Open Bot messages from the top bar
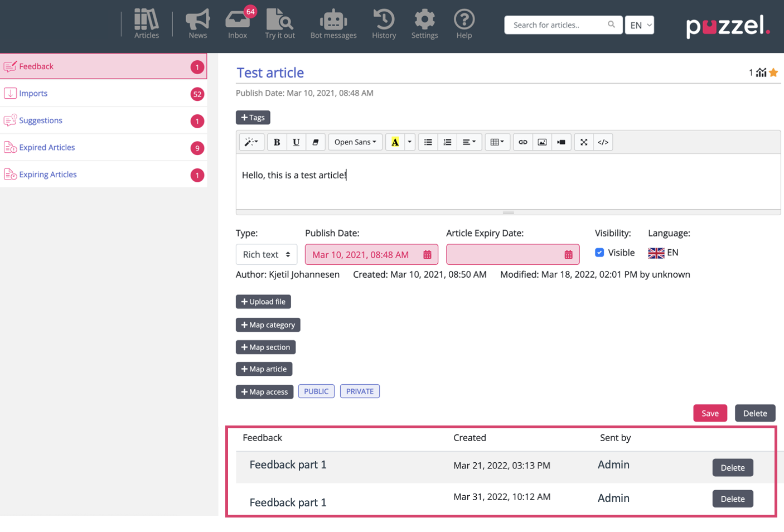Viewport: 784px width, 532px height. [333, 24]
